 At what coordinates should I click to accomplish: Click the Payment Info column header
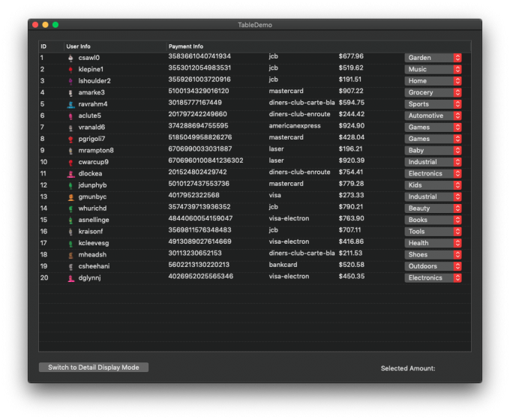point(186,46)
